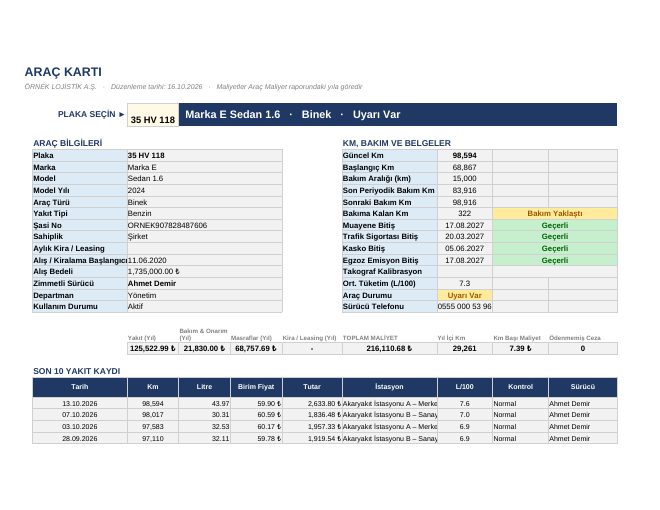Select Son Periyodik Bakım Km 83,916
This screenshot has width=660, height=510.
click(465, 190)
